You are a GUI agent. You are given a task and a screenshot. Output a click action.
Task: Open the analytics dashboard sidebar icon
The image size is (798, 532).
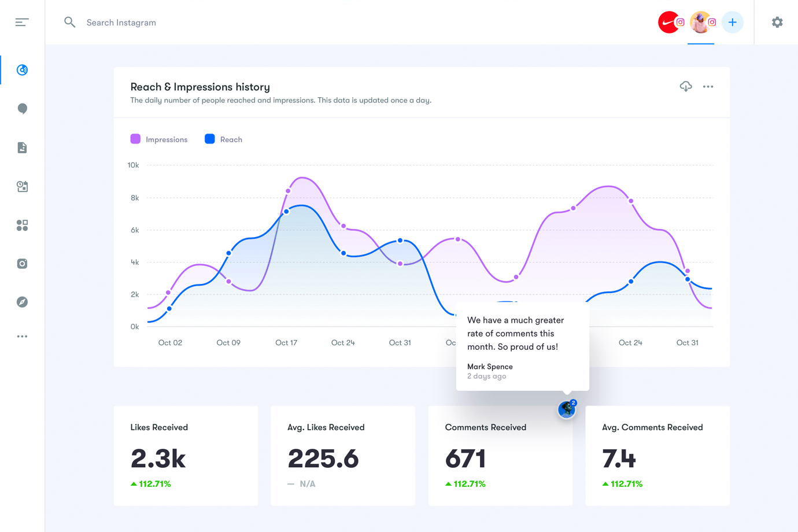pos(22,70)
